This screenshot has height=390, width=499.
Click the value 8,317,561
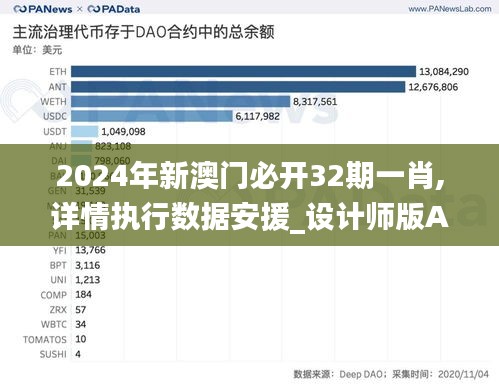pyautogui.click(x=315, y=102)
